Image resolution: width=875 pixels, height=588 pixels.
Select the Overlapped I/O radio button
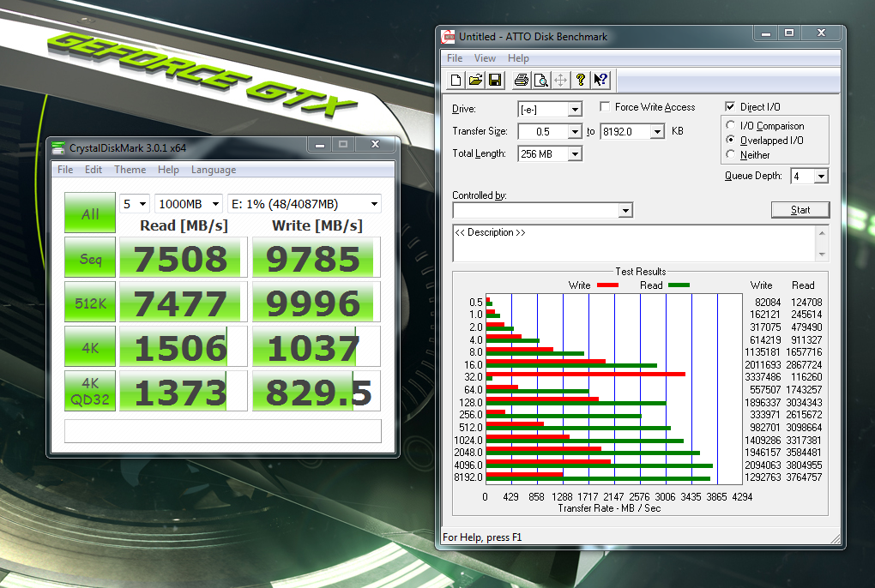[x=731, y=140]
